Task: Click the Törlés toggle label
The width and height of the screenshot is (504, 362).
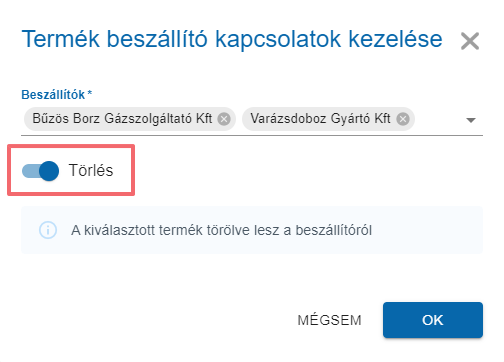Action: coord(91,170)
